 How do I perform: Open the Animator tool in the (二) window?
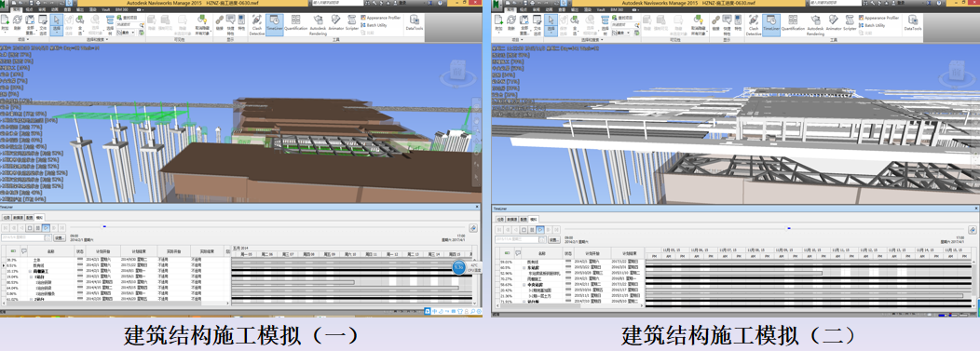tap(833, 24)
